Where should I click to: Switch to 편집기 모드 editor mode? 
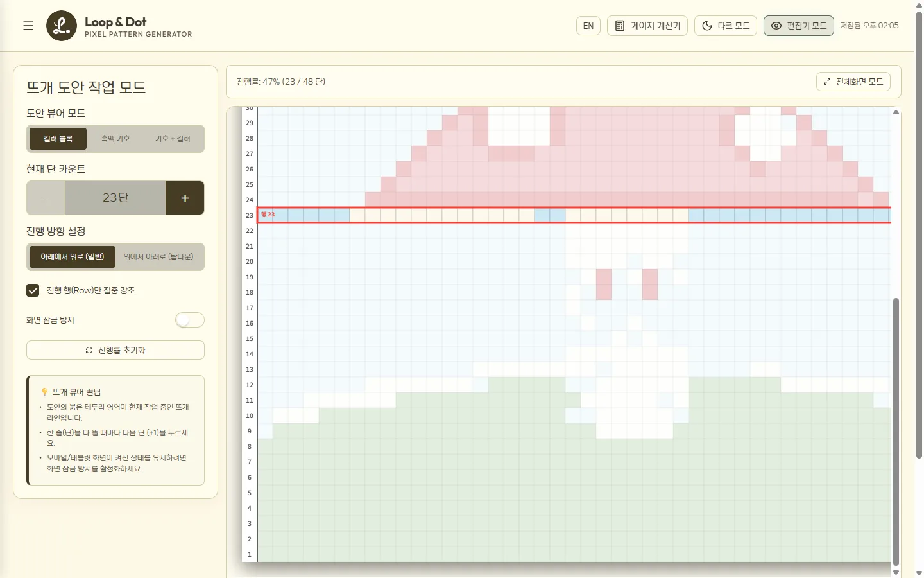tap(799, 26)
